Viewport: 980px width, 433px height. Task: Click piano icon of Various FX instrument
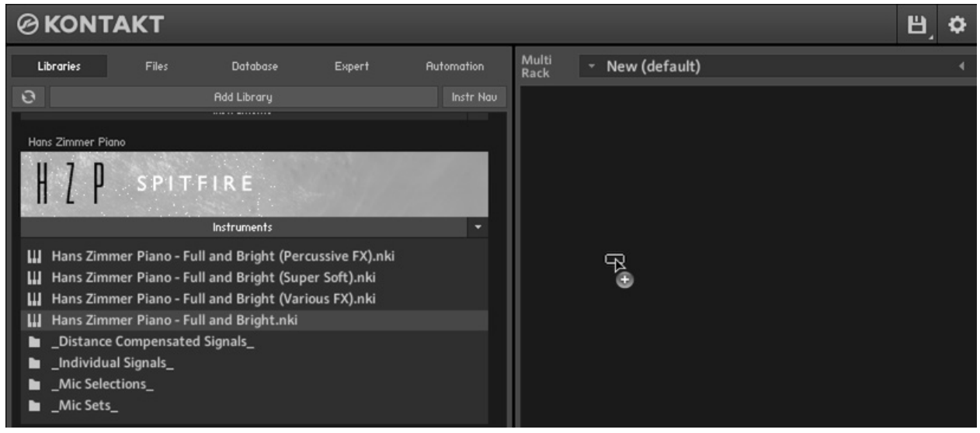click(x=34, y=298)
